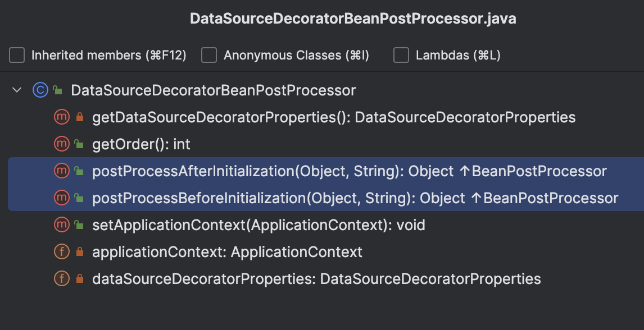
Task: Click the method icon beside postProcessAfterInitialization
Action: point(61,171)
